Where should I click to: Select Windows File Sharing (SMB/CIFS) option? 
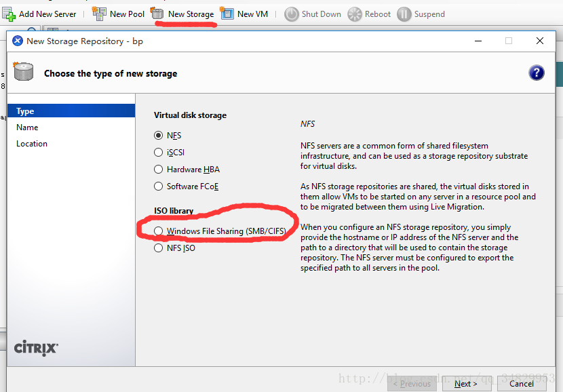coord(159,231)
